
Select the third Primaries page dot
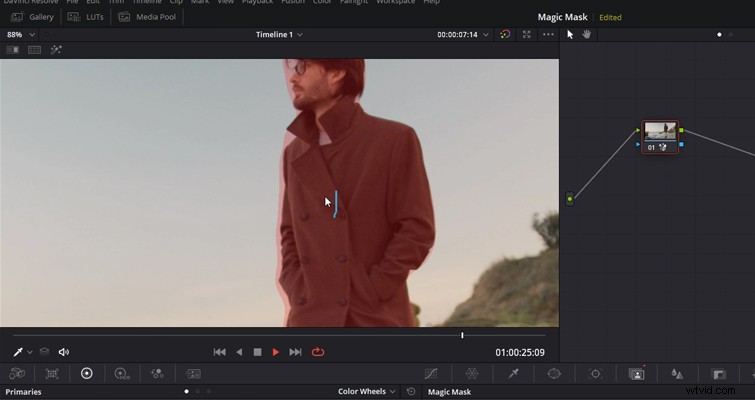208,392
